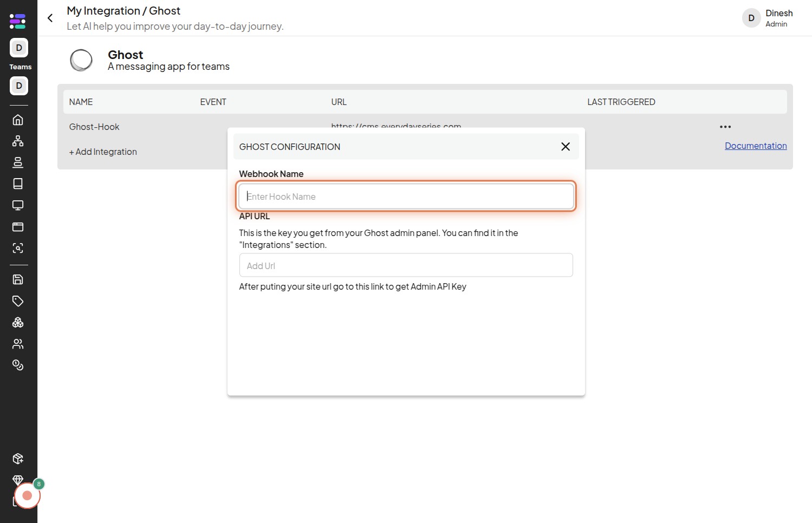This screenshot has height=523, width=812.
Task: Click the Ghost heading text
Action: click(126, 55)
